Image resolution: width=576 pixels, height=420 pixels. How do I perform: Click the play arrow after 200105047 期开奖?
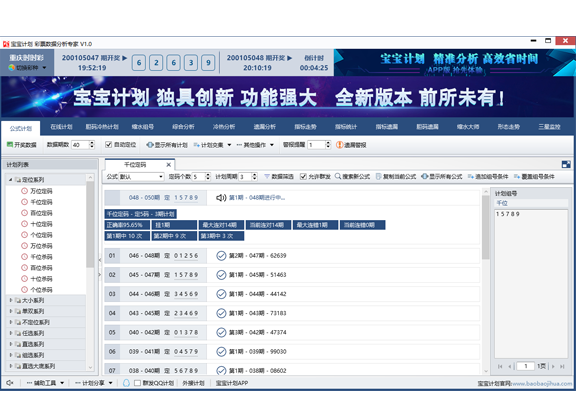pyautogui.click(x=125, y=58)
